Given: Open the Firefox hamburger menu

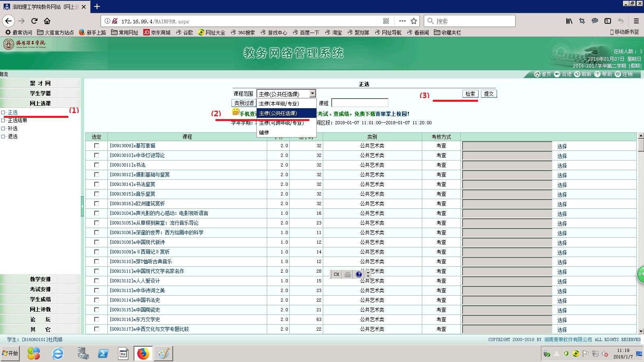Looking at the screenshot, I should pyautogui.click(x=636, y=21).
